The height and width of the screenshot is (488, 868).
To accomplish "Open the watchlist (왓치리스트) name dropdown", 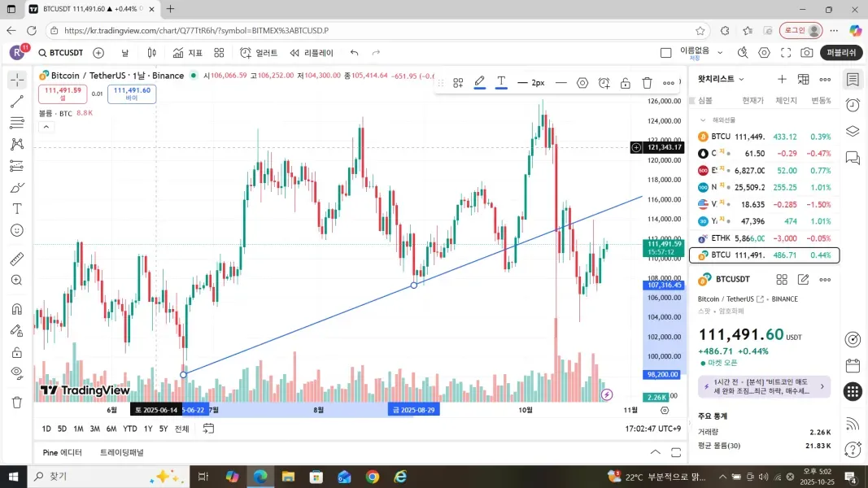I will [x=722, y=79].
